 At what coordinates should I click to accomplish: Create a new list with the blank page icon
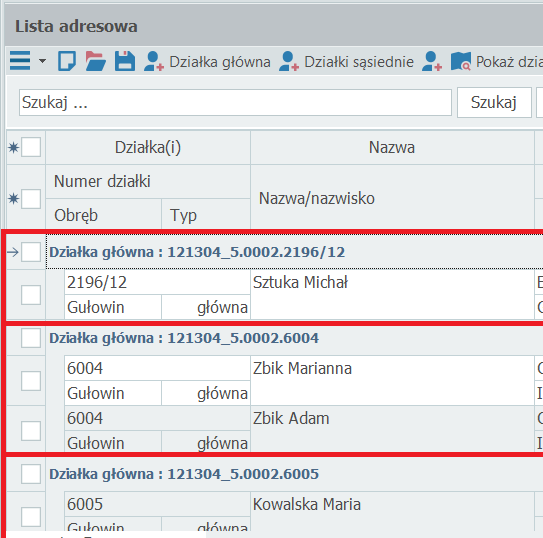tap(67, 61)
